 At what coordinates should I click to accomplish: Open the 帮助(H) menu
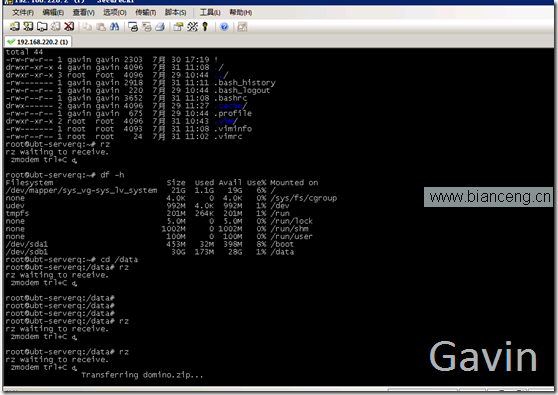point(241,12)
